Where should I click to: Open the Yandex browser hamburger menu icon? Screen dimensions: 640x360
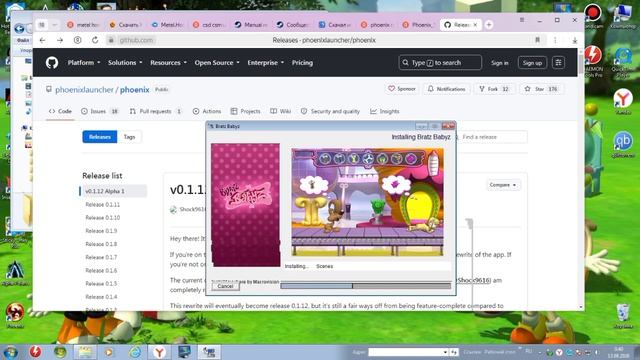[x=522, y=20]
